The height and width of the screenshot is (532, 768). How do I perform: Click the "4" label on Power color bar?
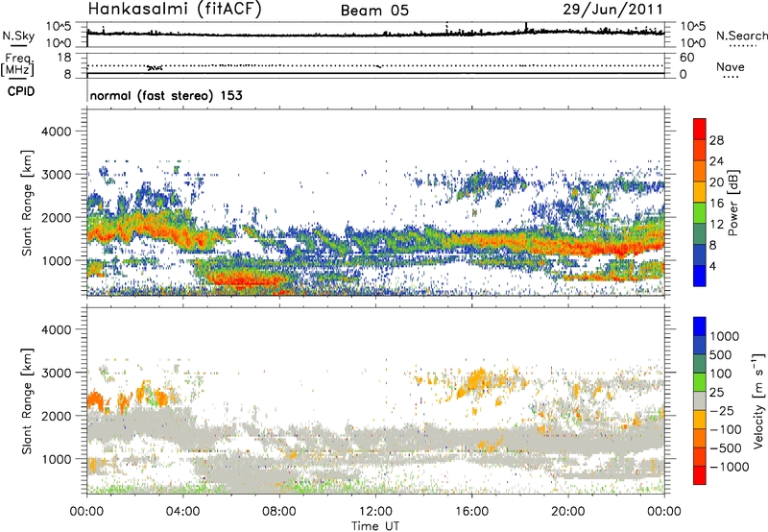point(712,266)
